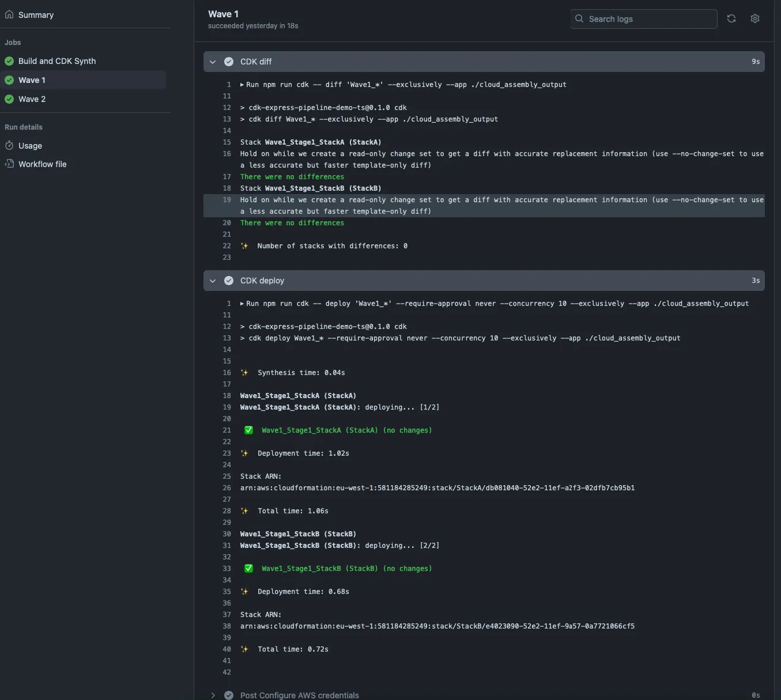Click line number 17 in CDK diff
Viewport: 781px width, 700px height.
[227, 177]
